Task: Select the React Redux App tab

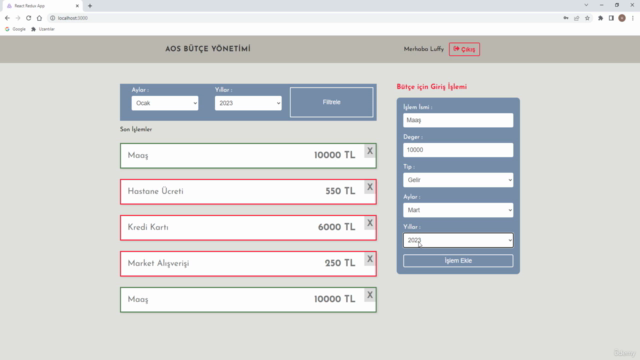Action: click(41, 6)
